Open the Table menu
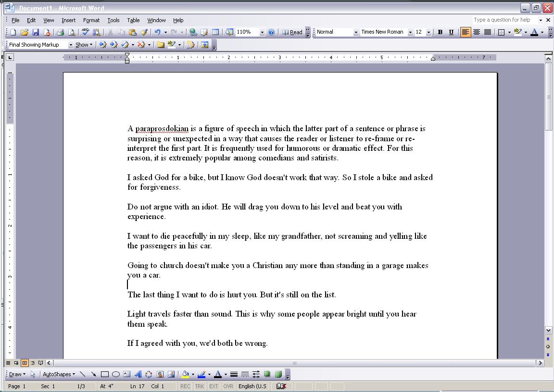This screenshot has height=392, width=554. 133,20
